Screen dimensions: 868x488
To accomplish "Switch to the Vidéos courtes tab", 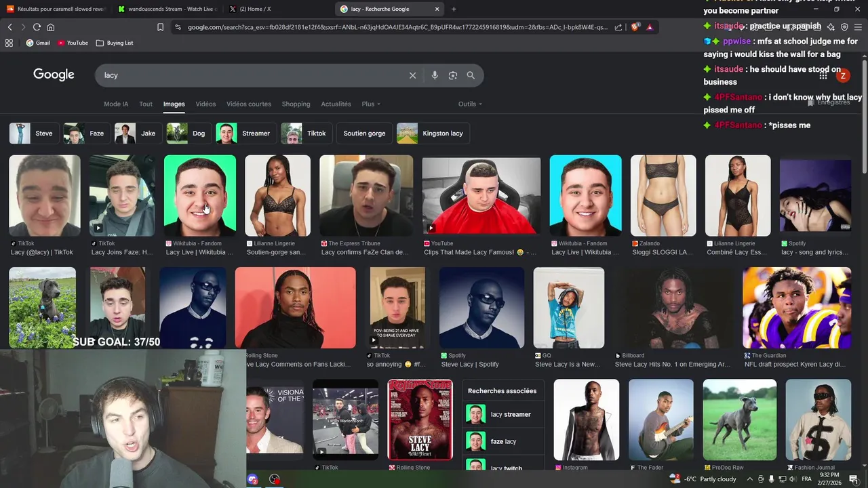I will point(249,104).
